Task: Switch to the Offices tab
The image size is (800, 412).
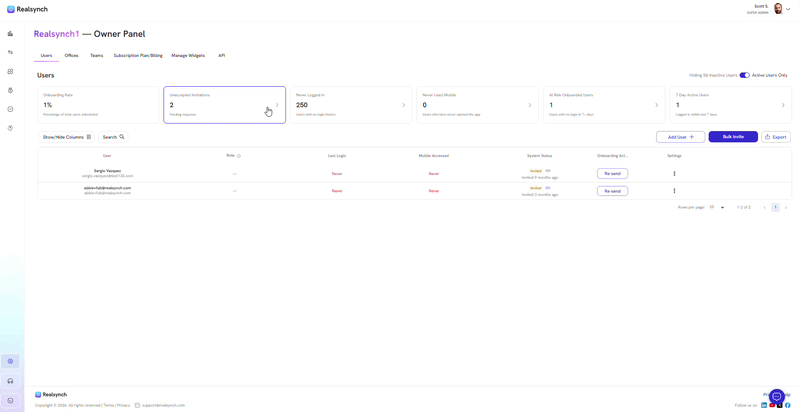Action: point(71,56)
